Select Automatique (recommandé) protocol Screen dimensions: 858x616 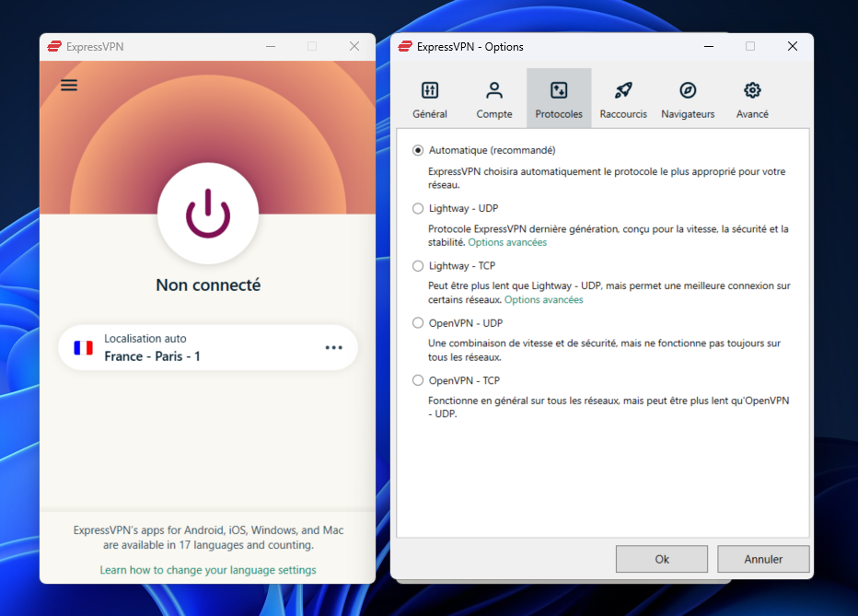[x=418, y=150]
